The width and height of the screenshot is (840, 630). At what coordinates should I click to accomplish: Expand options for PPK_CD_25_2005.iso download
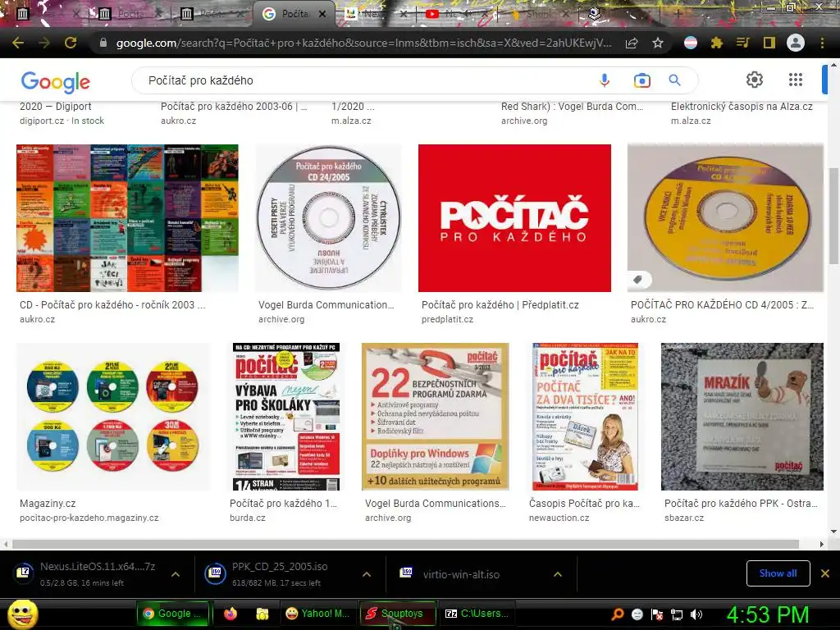click(x=367, y=574)
